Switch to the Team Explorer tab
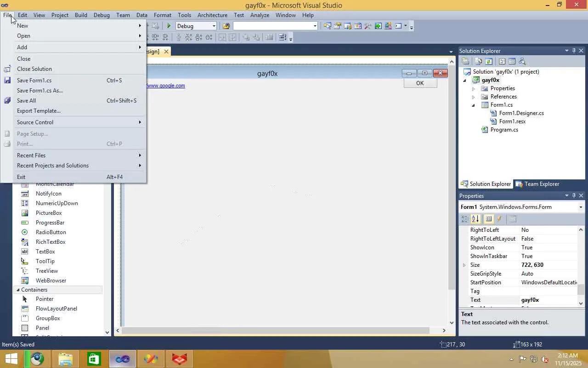The width and height of the screenshot is (588, 368). coord(537,184)
